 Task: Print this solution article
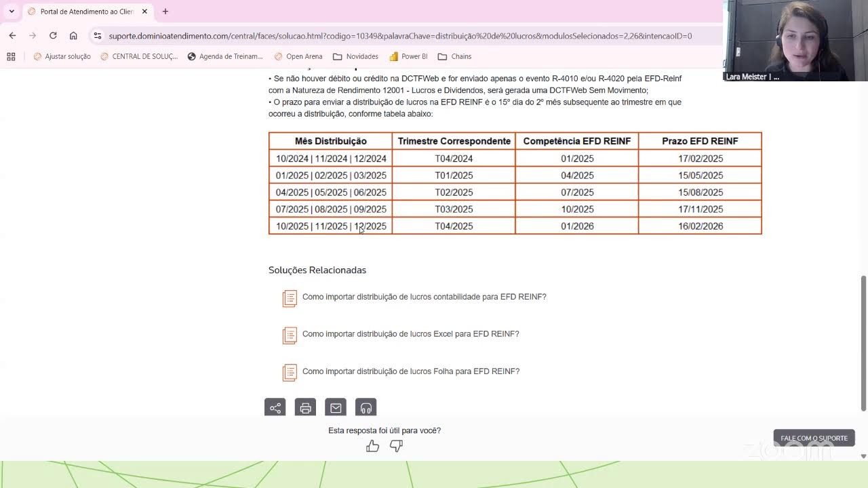pyautogui.click(x=305, y=407)
